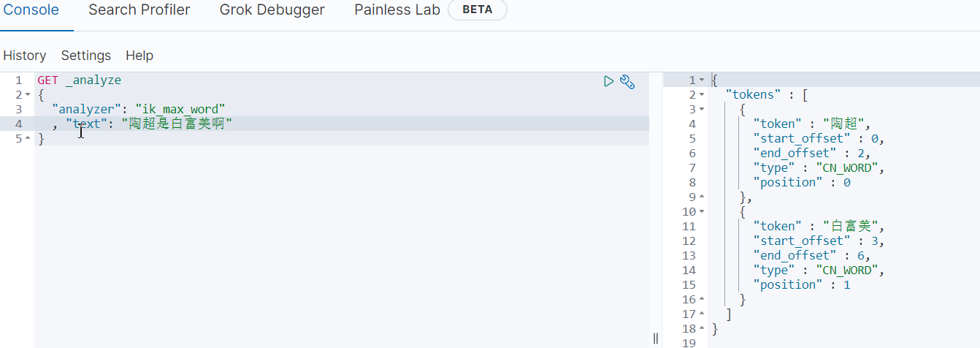The image size is (980, 348).
Task: Collapse the first token object at line 3
Action: coord(702,110)
